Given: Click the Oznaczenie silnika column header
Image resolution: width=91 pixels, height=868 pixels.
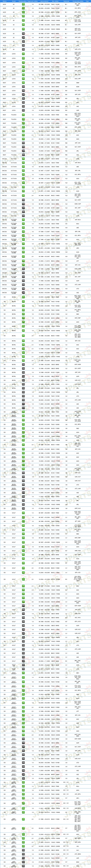Looking at the screenshot, I should pyautogui.click(x=78, y=1).
